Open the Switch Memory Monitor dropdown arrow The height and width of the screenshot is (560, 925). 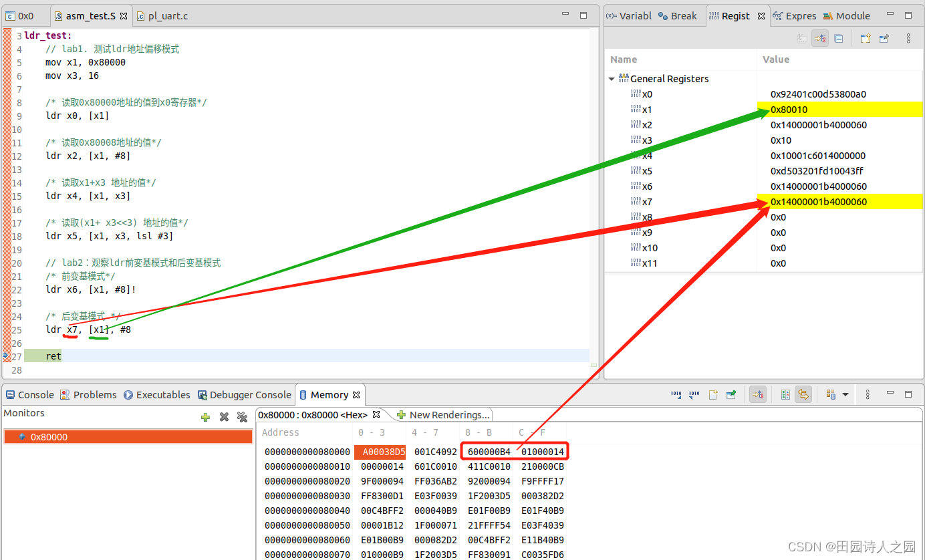[845, 395]
